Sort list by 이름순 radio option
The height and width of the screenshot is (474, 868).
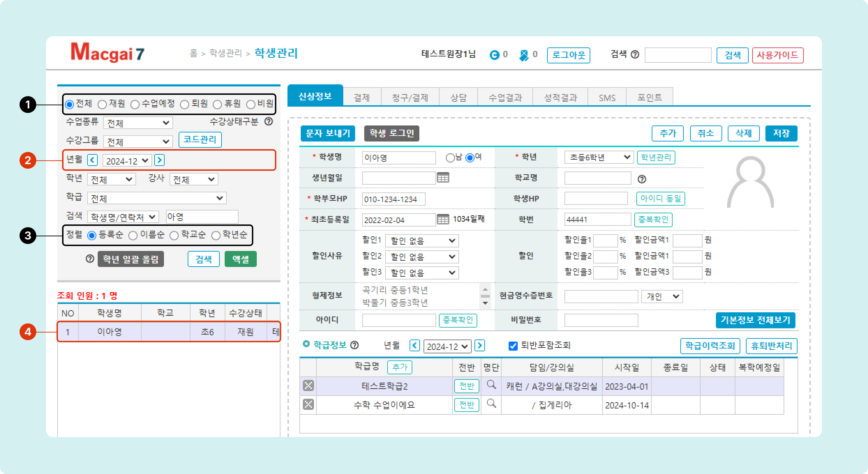[133, 235]
